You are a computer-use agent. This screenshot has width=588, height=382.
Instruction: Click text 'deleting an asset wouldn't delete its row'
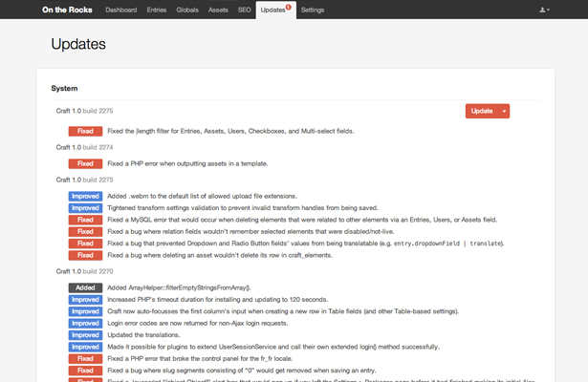point(221,255)
